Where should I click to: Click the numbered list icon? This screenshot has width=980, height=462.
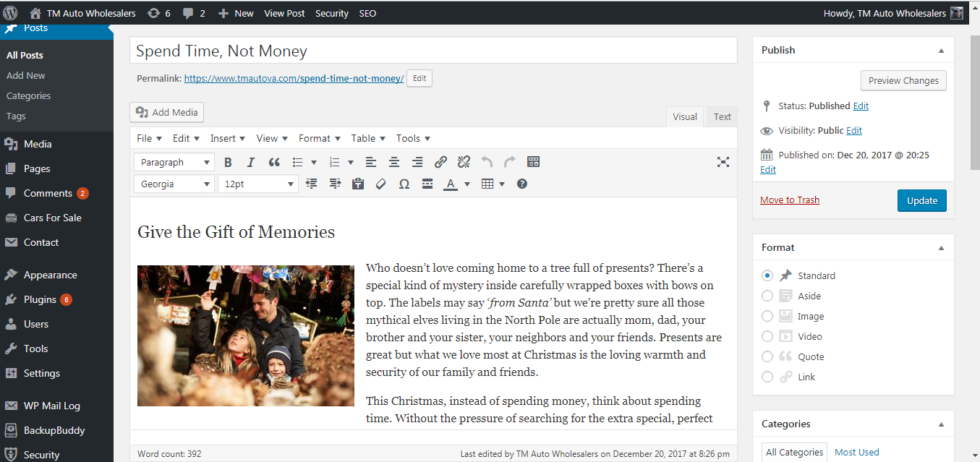click(x=334, y=162)
